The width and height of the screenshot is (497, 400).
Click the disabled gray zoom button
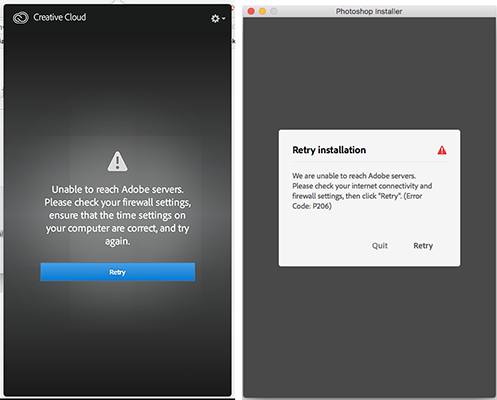(274, 11)
